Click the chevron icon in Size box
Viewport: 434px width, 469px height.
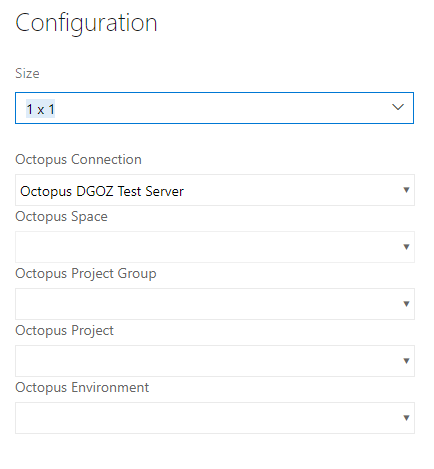[x=398, y=107]
